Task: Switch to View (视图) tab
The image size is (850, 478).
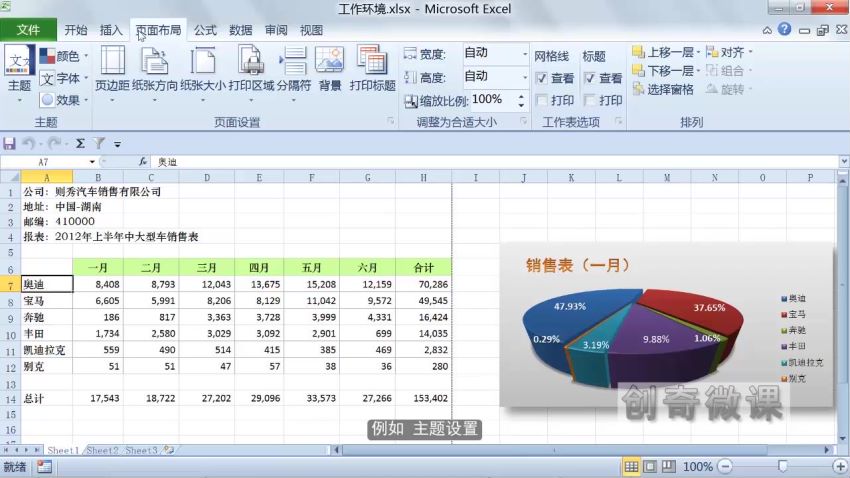Action: [311, 30]
